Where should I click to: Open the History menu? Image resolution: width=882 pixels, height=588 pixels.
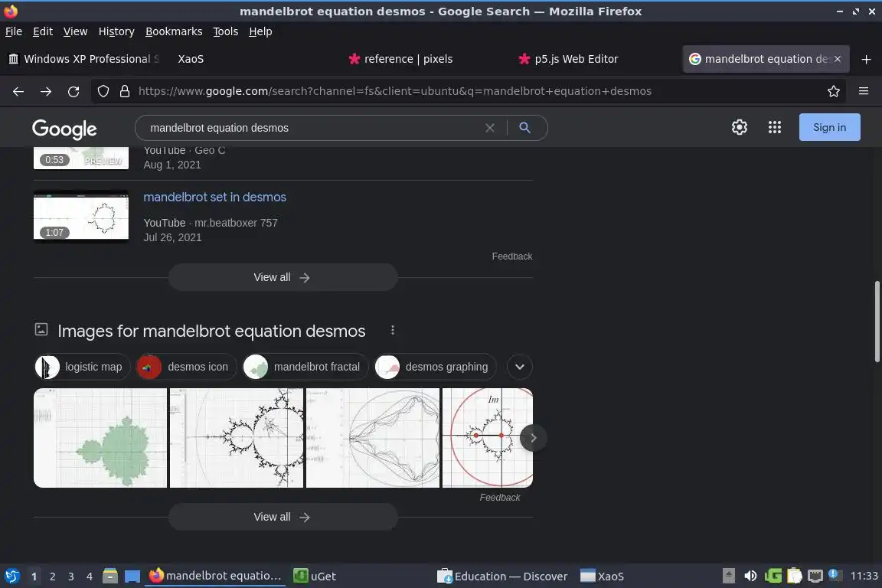point(116,31)
